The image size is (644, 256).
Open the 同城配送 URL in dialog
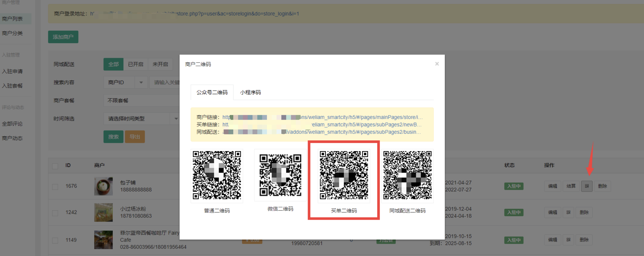[x=322, y=132]
